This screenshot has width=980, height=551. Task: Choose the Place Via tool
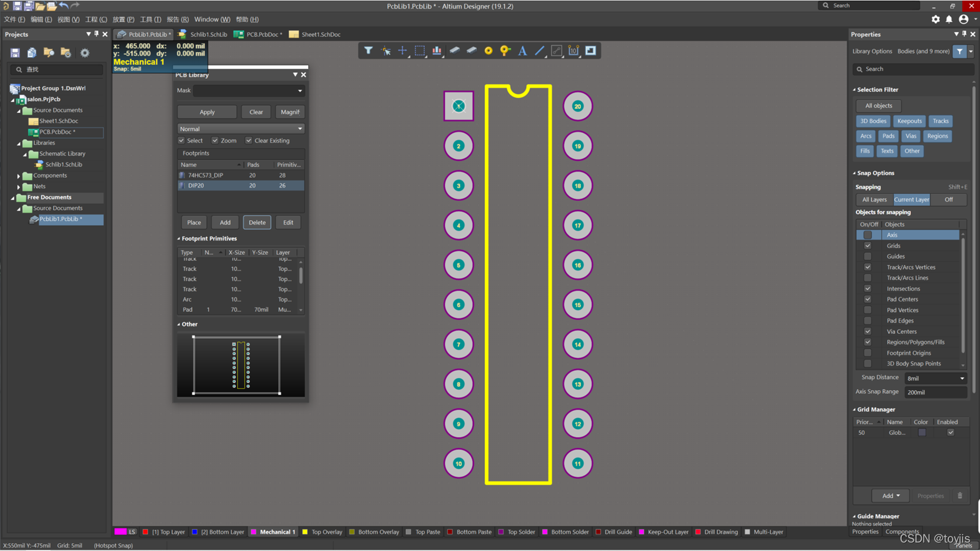click(x=505, y=50)
